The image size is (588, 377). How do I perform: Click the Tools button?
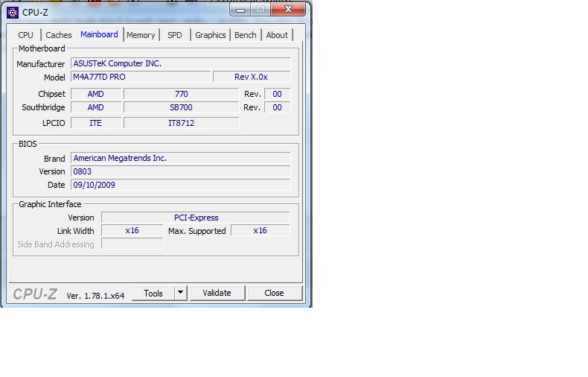153,294
